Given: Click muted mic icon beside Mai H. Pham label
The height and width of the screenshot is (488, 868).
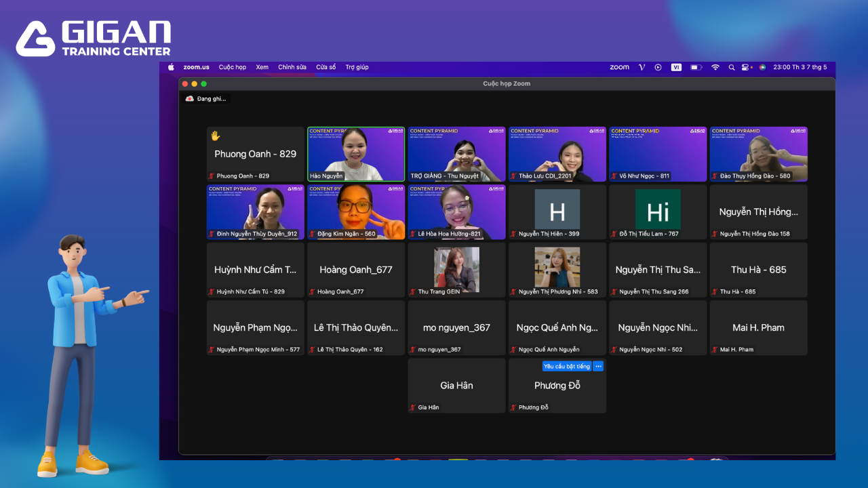Looking at the screenshot, I should tap(715, 350).
